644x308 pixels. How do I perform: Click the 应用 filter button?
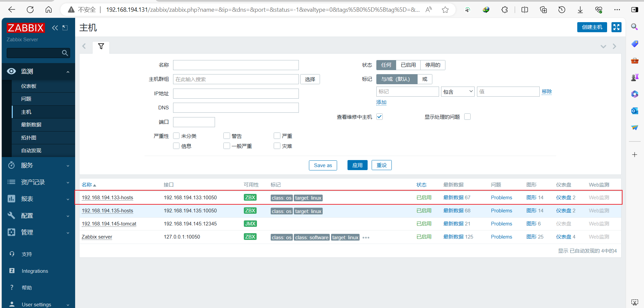tap(357, 165)
